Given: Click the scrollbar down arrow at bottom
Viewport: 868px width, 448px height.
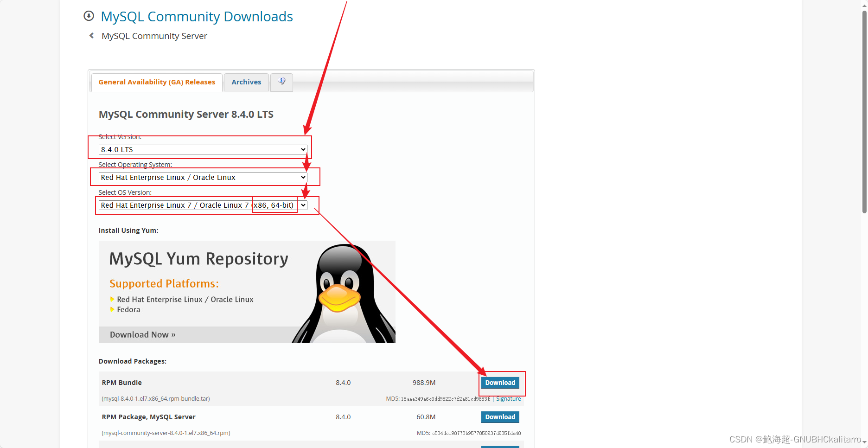Looking at the screenshot, I should coord(864,443).
